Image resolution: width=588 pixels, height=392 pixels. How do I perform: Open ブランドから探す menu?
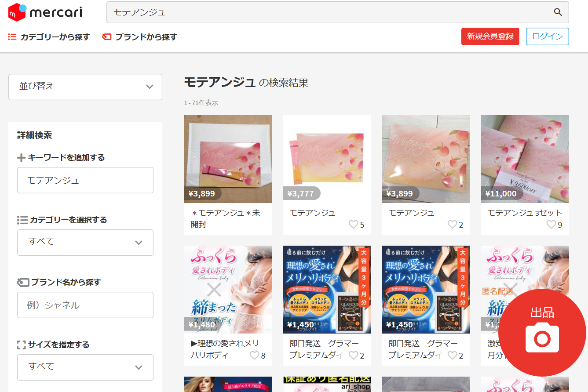pos(139,37)
